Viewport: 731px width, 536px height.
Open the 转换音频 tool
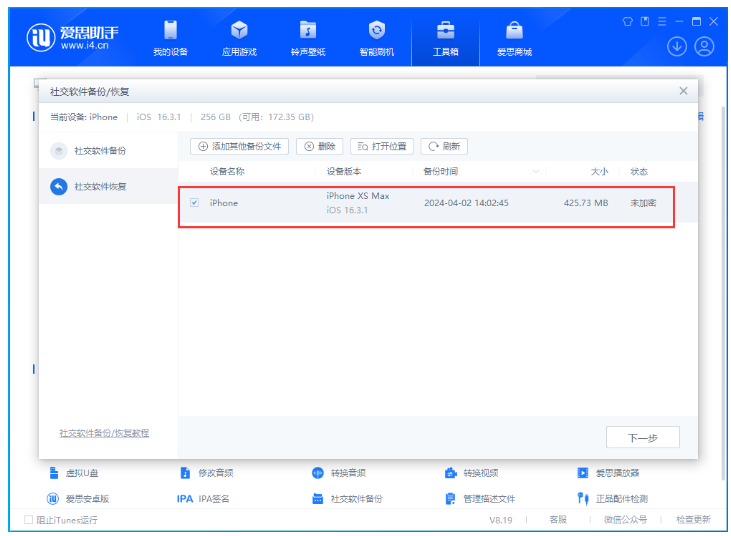[339, 473]
